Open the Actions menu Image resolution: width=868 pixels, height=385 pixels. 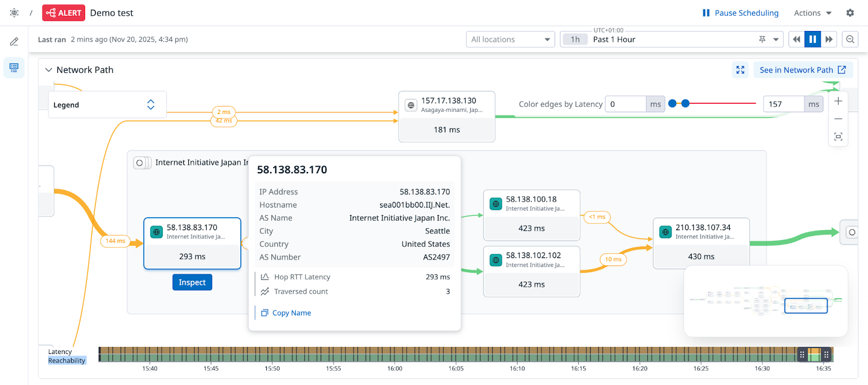pos(812,13)
